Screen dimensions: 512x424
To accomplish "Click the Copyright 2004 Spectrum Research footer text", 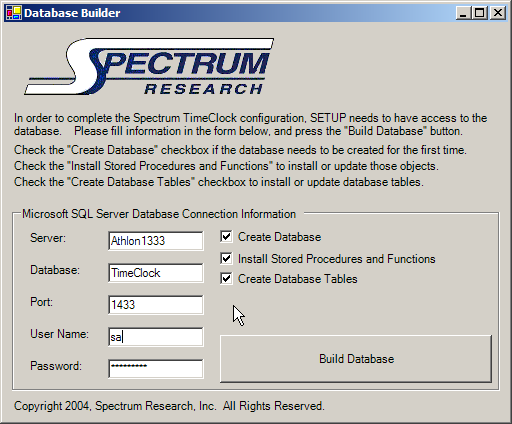I will tap(169, 406).
